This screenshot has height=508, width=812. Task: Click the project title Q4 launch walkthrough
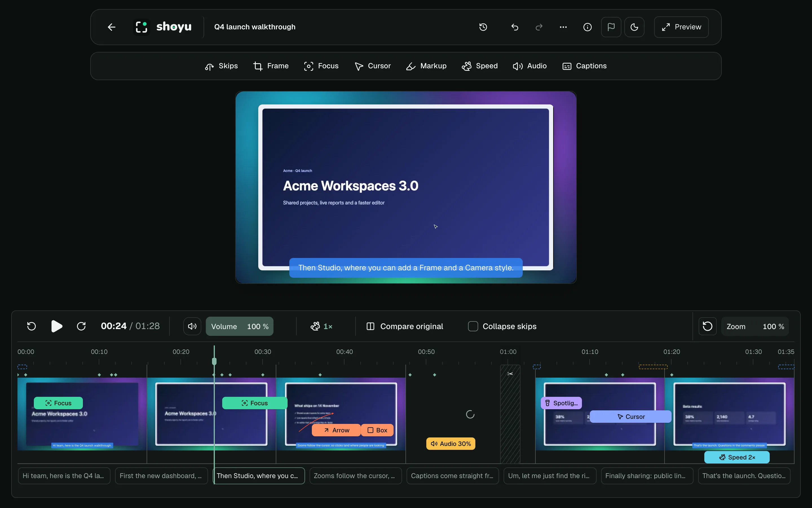click(255, 27)
